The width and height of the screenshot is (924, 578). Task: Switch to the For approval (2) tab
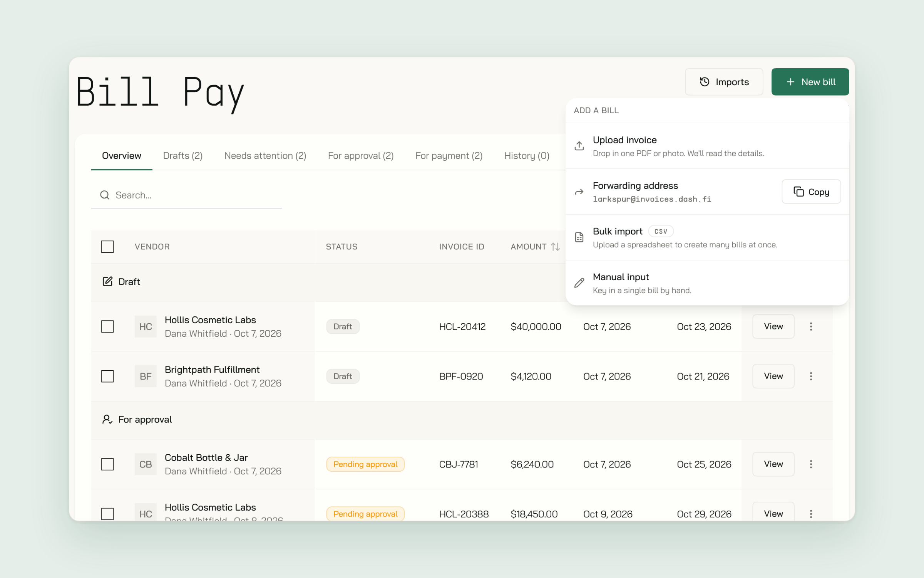(x=361, y=156)
